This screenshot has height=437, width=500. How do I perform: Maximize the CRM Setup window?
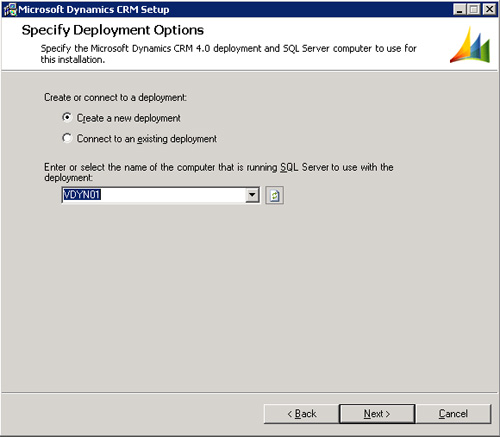point(474,9)
